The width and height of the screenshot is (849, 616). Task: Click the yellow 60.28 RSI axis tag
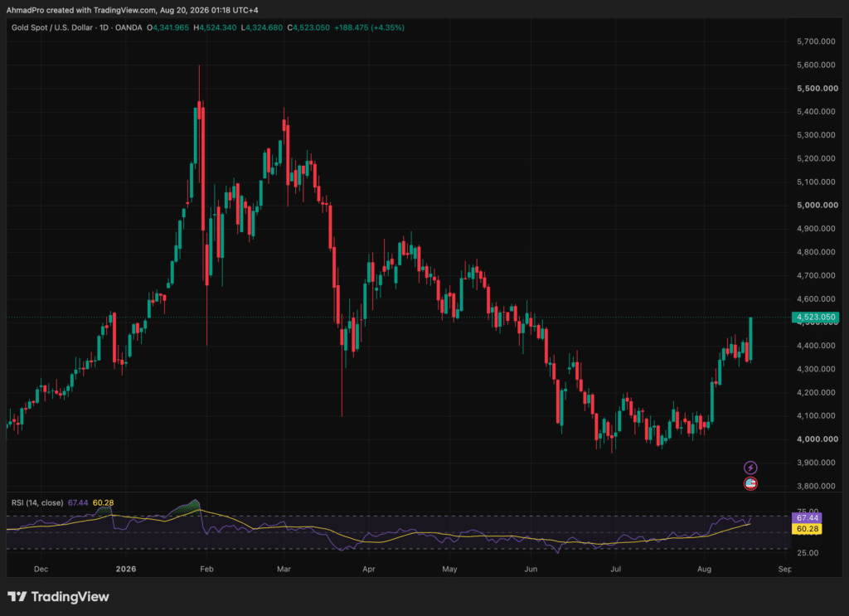point(807,529)
